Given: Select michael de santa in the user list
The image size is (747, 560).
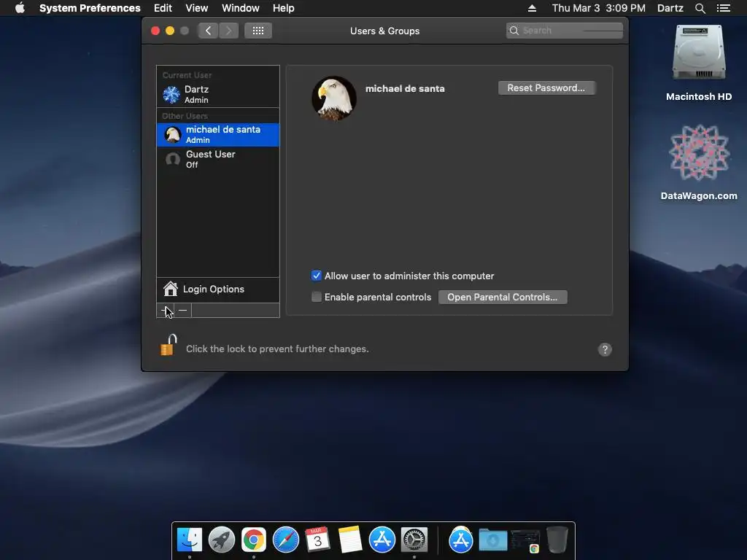Looking at the screenshot, I should coord(218,135).
